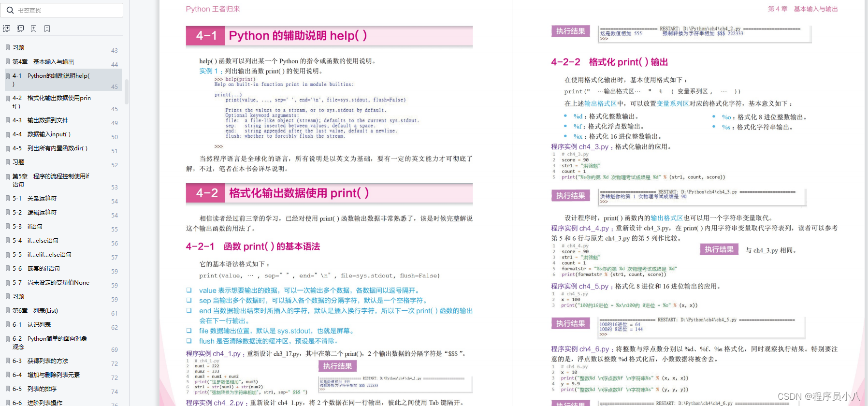Click the bookmark panel vertical scrollbar
The width and height of the screenshot is (868, 406).
click(127, 92)
